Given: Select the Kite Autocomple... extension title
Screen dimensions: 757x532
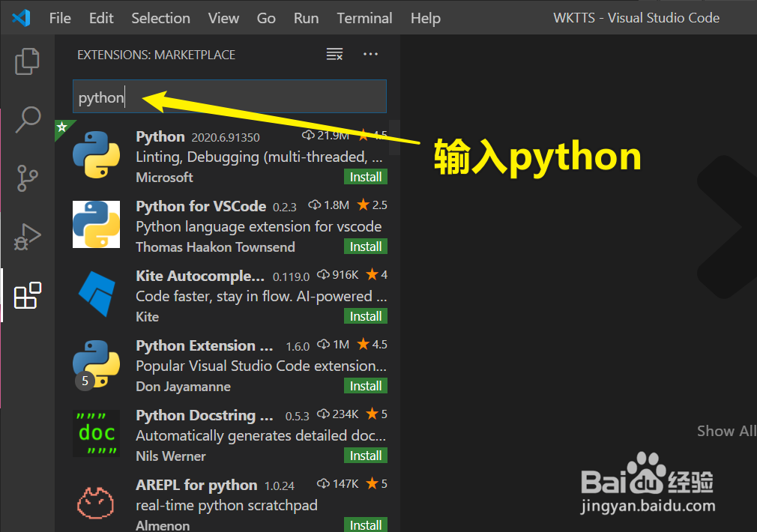Looking at the screenshot, I should point(200,276).
